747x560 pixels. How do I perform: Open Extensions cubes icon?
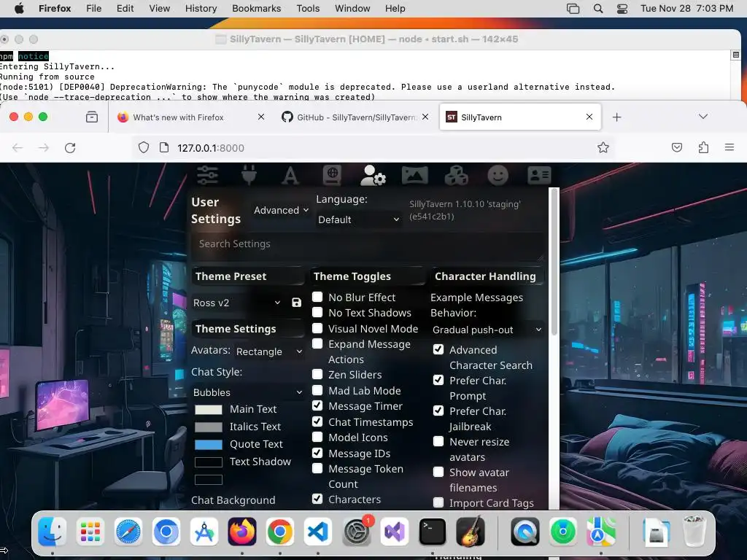point(457,175)
